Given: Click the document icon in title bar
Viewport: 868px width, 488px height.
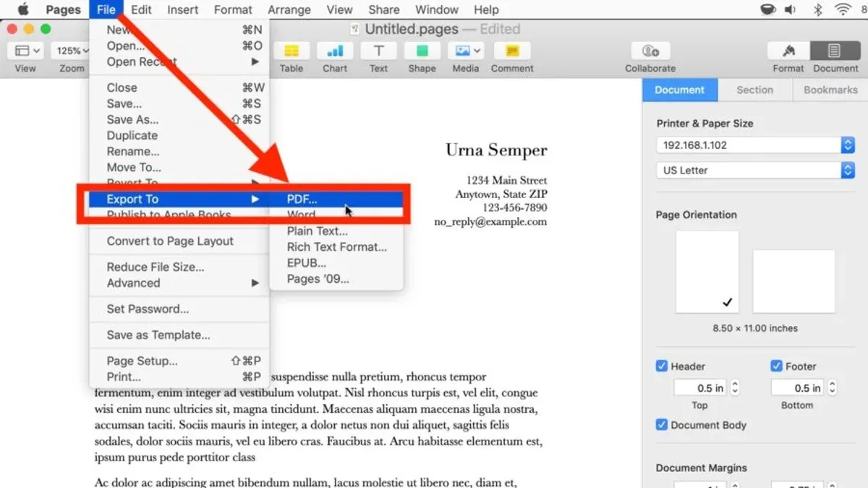Looking at the screenshot, I should (x=354, y=30).
